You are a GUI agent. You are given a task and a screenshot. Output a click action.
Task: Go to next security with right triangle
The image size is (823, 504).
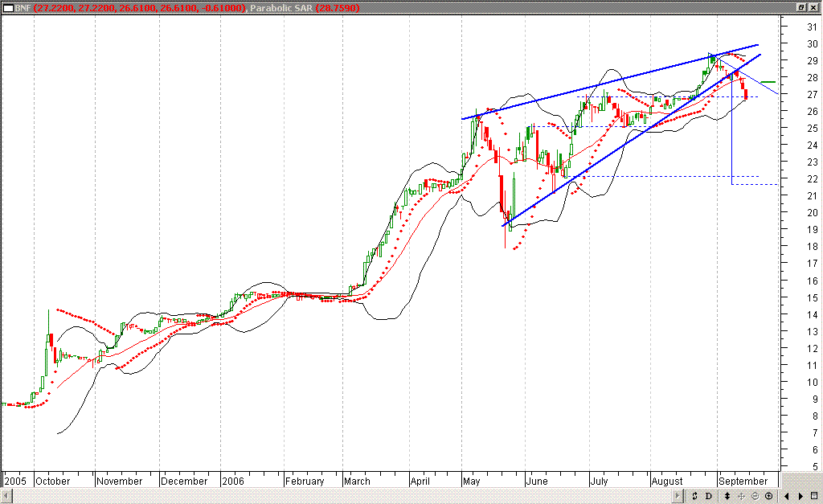coord(800,496)
